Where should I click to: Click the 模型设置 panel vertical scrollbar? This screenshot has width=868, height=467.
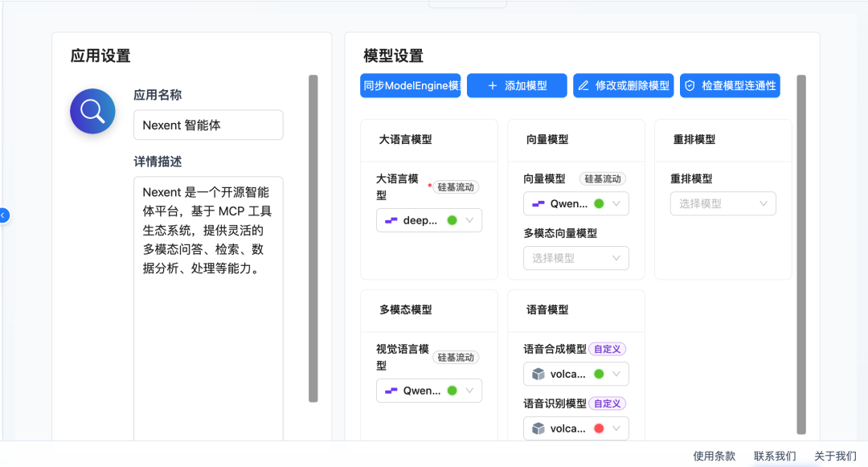pos(801,255)
